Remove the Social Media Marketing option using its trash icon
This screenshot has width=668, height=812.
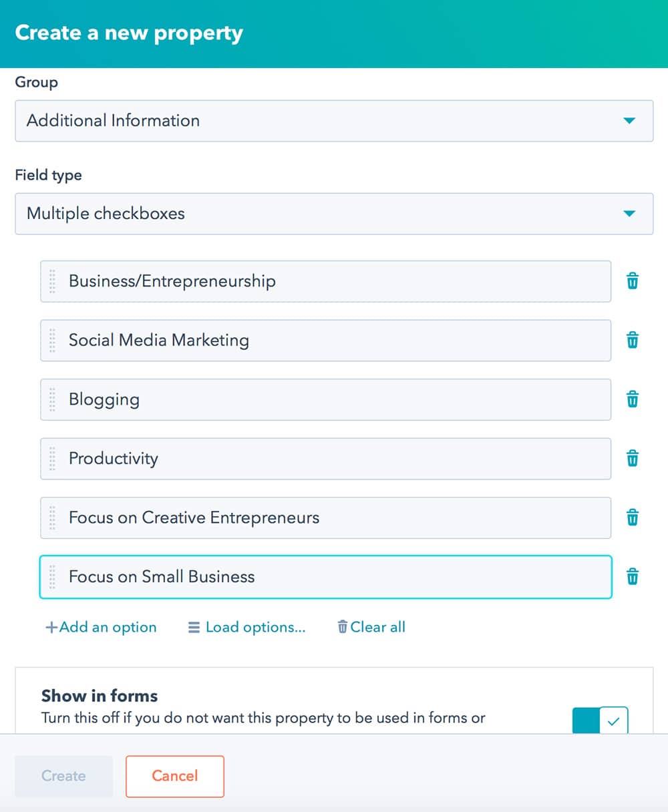632,341
